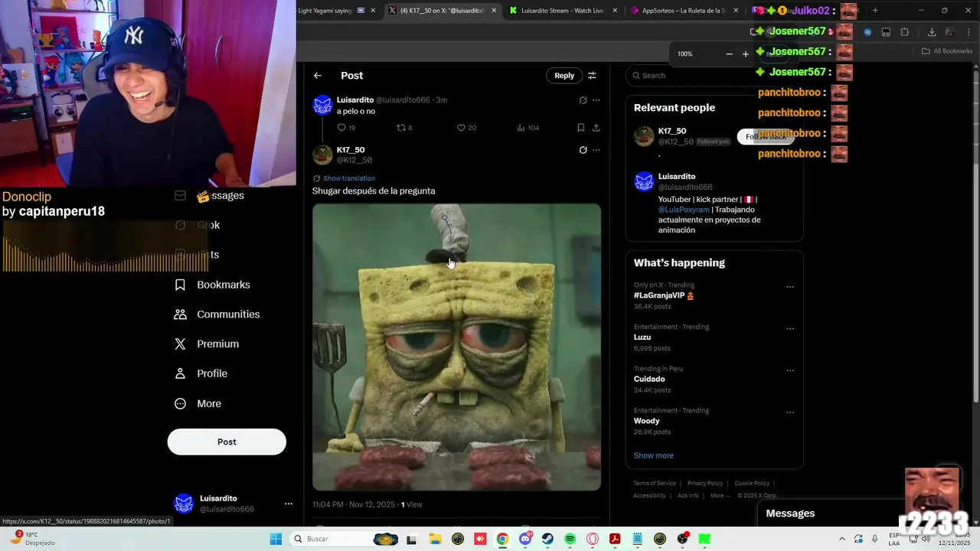The image size is (980, 551).
Task: Click the Grok icon on Luisardito's post
Action: (583, 100)
